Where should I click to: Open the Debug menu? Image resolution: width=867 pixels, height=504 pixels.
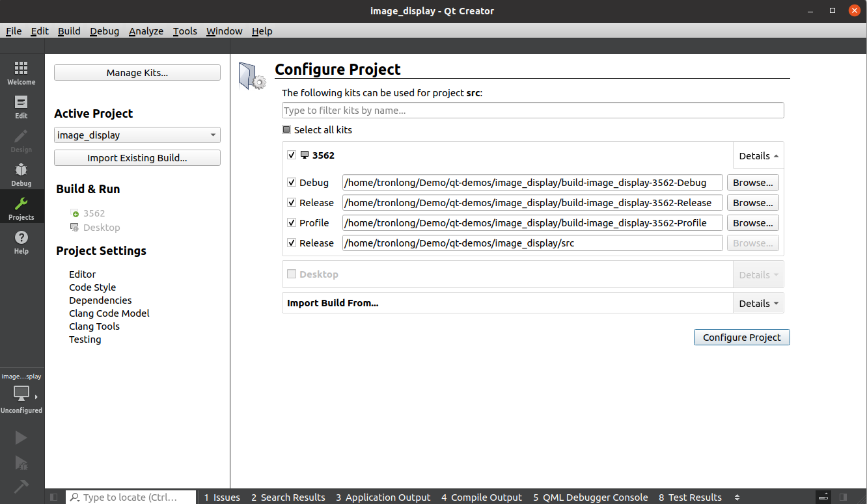(x=105, y=31)
